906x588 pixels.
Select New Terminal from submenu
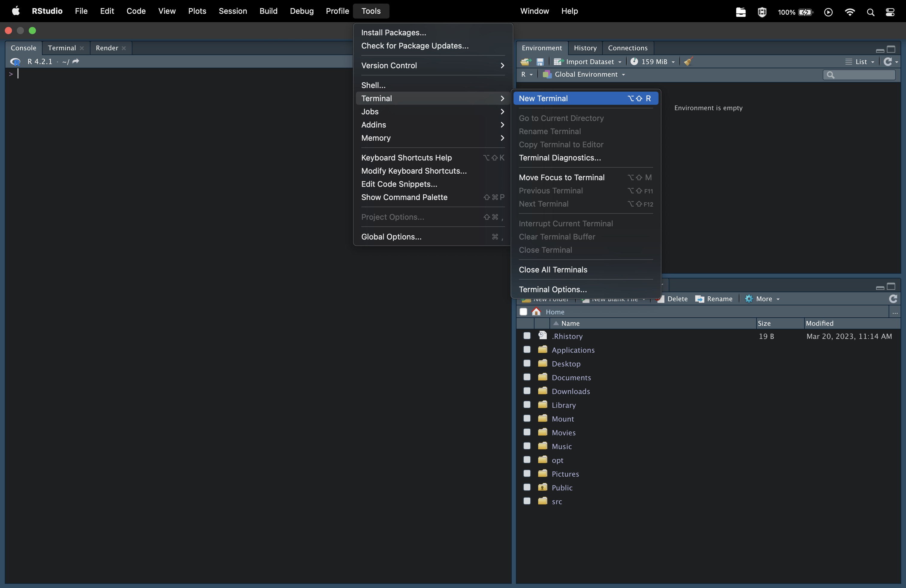(x=585, y=98)
